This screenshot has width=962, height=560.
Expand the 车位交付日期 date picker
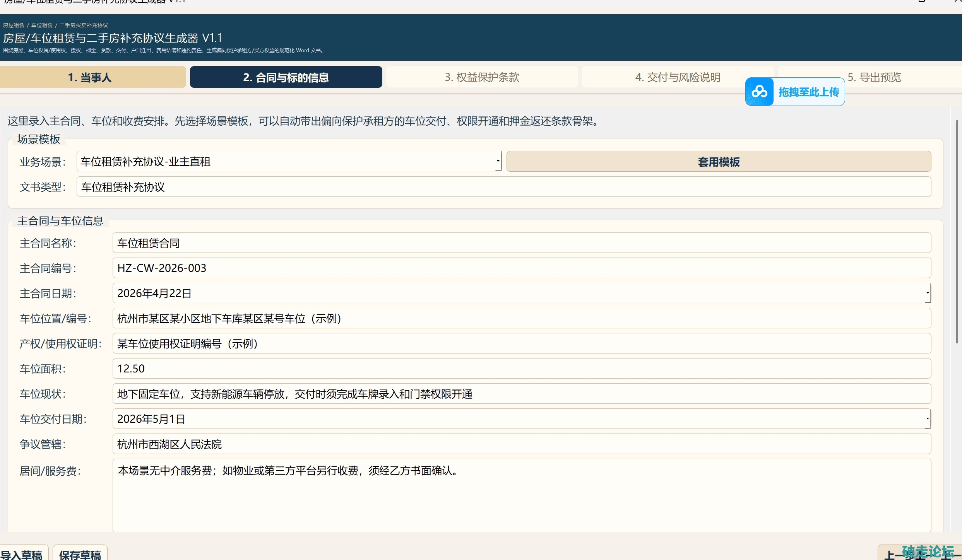927,418
